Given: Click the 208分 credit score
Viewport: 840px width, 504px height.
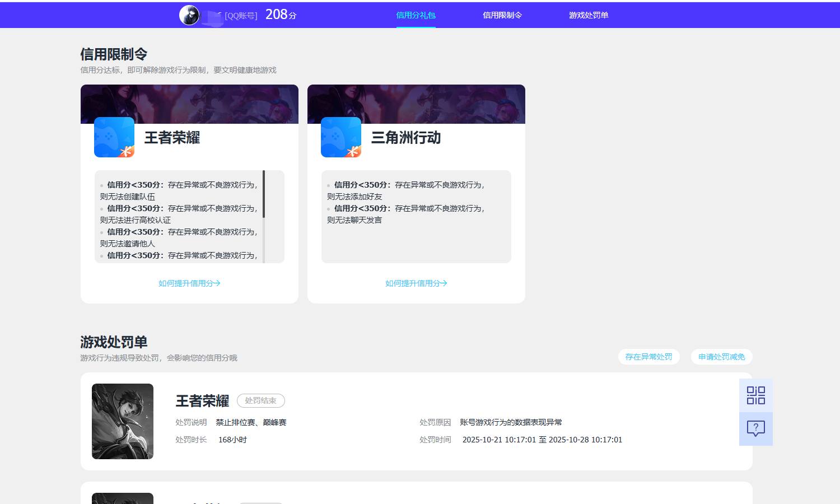Looking at the screenshot, I should click(x=281, y=15).
